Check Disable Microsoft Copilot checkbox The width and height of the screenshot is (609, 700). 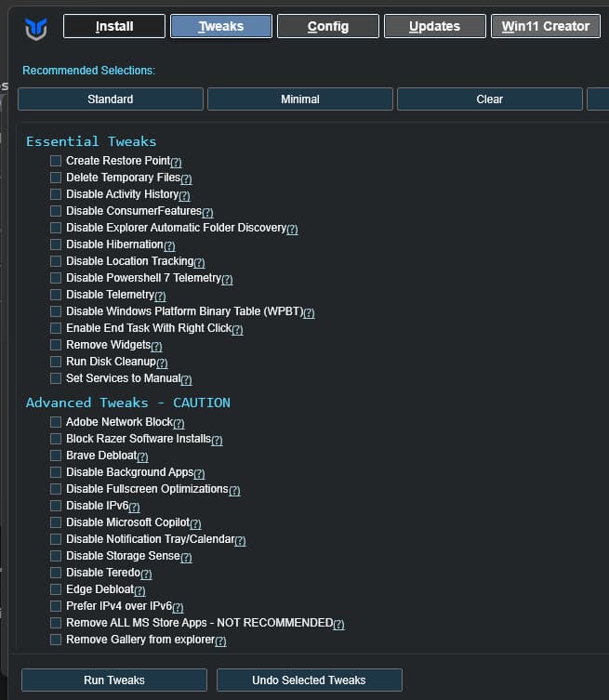(56, 522)
